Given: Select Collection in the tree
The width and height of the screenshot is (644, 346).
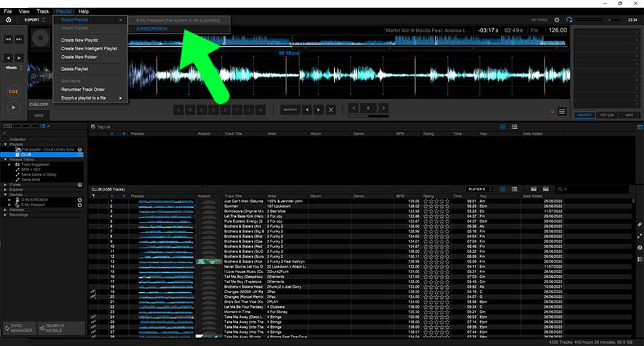Looking at the screenshot, I should pyautogui.click(x=17, y=140).
